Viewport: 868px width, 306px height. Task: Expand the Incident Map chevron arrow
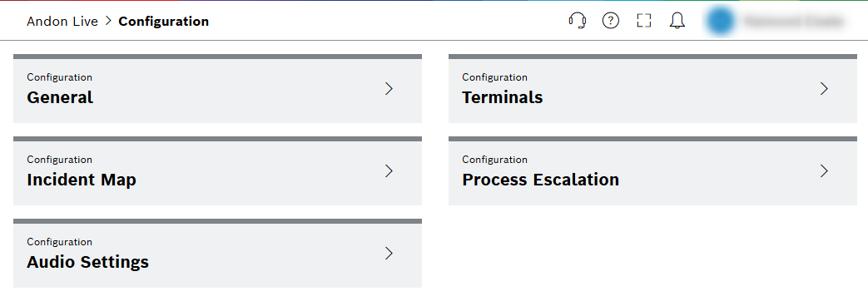click(389, 171)
